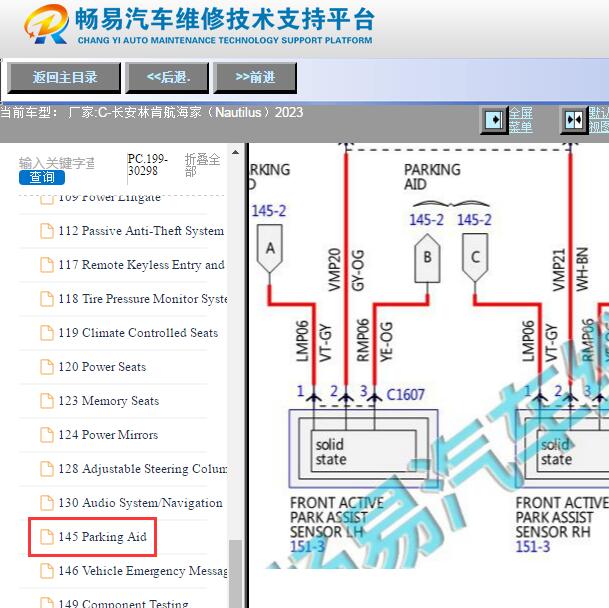Click connector C in wiring diagram
The image size is (609, 608).
coord(475,258)
